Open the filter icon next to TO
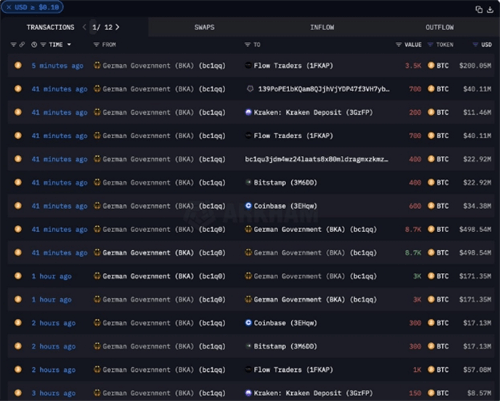 247,45
